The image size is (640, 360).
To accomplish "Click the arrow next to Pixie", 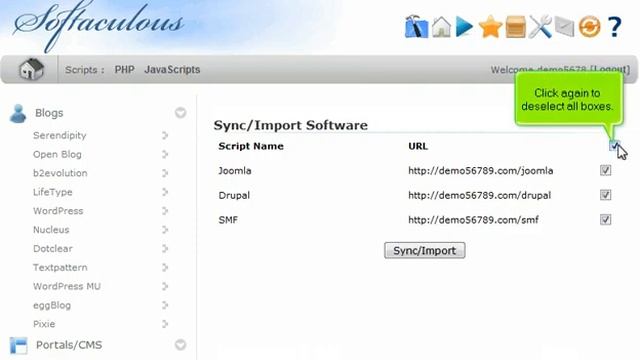I will [x=165, y=324].
